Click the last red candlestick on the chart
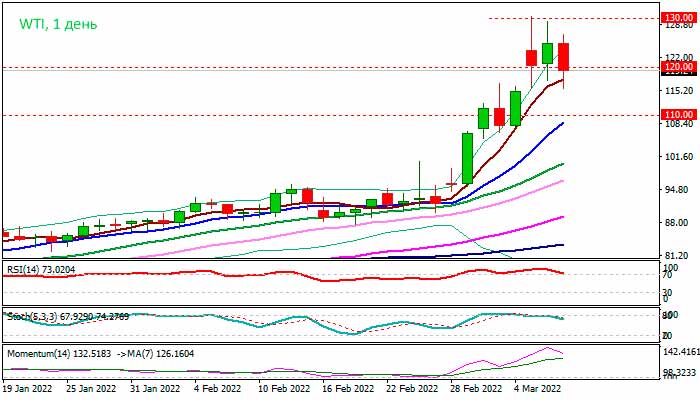Image resolution: width=700 pixels, height=400 pixels. click(564, 57)
